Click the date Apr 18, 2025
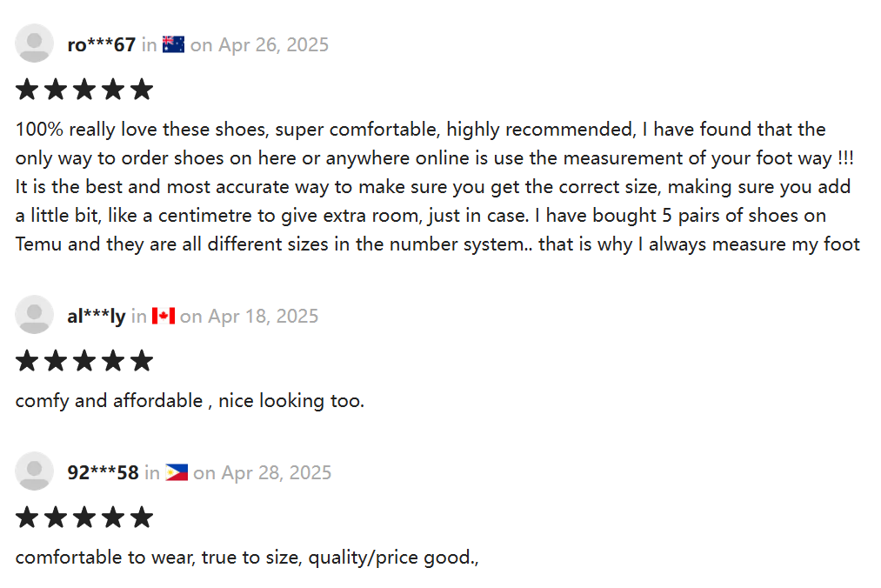881x588 pixels. tap(263, 317)
